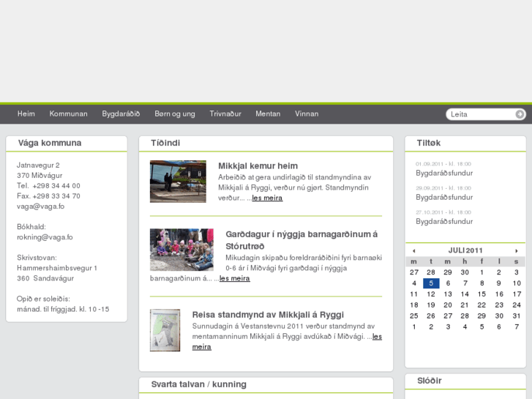
Task: Open the Trivnaður menu
Action: pos(225,113)
